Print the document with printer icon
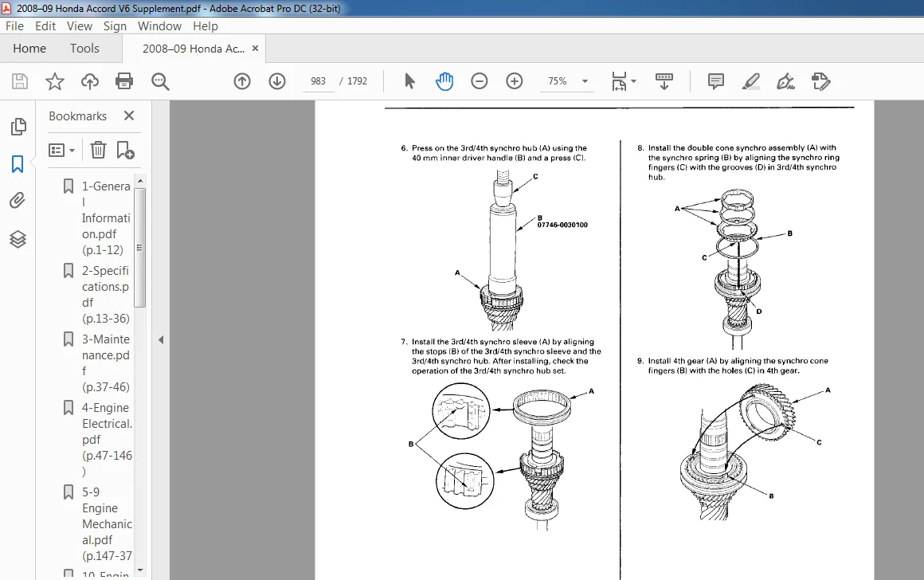 [124, 81]
